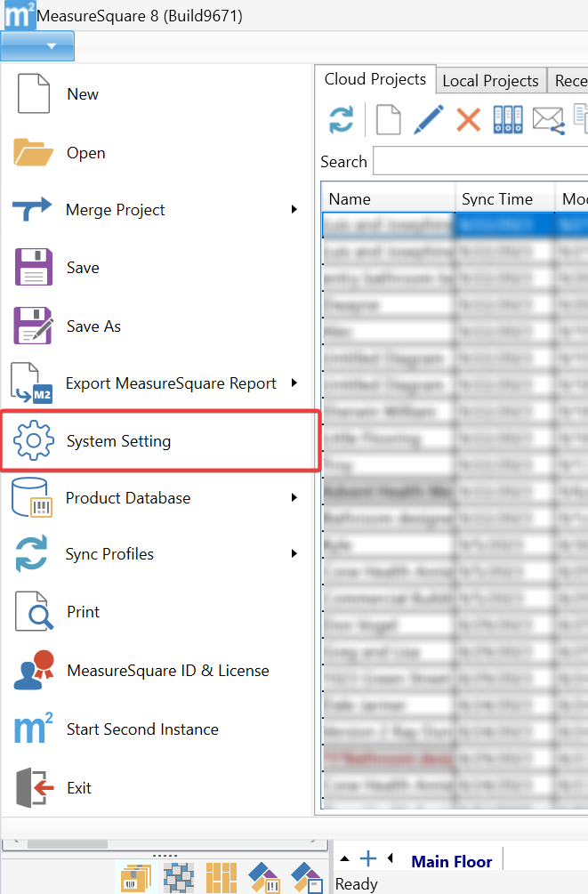Expand the Product Database submenu arrow

pos(294,498)
